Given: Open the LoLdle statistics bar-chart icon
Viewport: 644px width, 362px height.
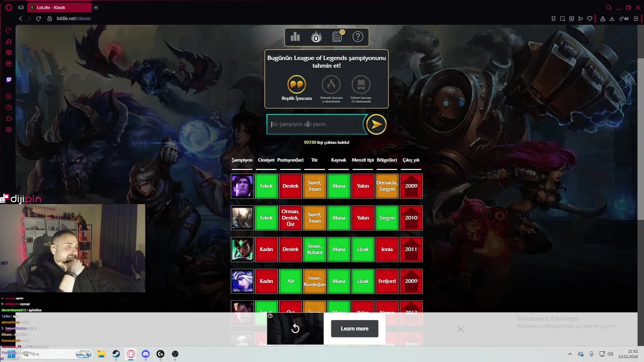Looking at the screenshot, I should click(295, 37).
